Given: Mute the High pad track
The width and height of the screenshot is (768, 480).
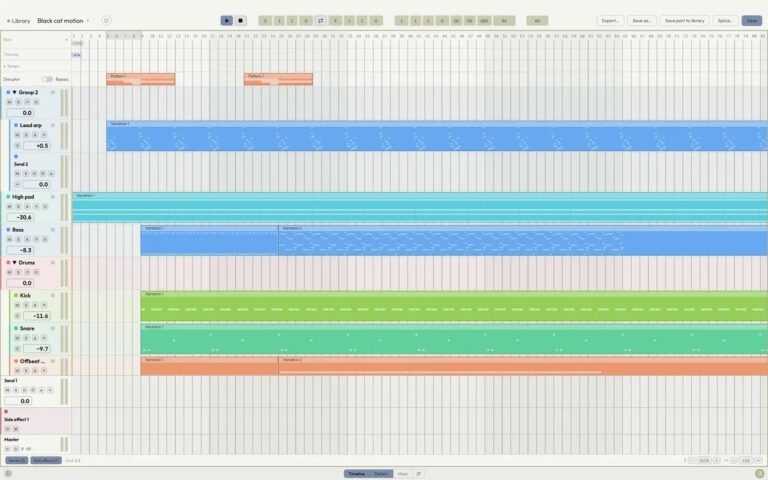Looking at the screenshot, I should pos(9,206).
